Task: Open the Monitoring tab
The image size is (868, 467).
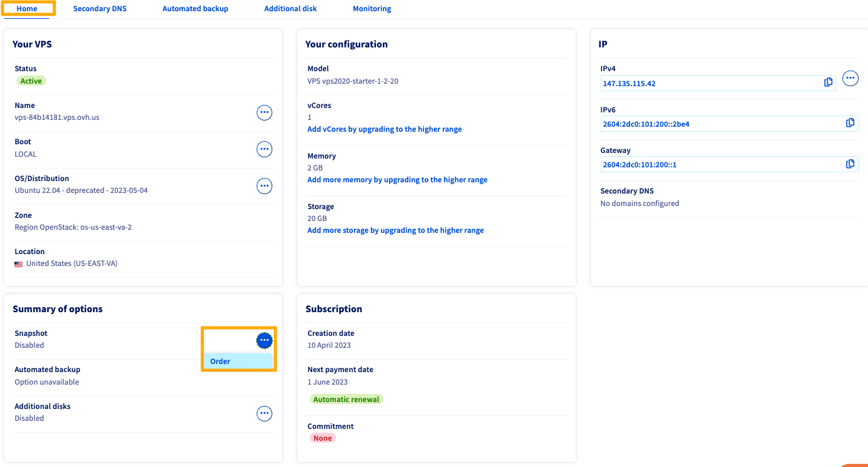Action: coord(372,8)
